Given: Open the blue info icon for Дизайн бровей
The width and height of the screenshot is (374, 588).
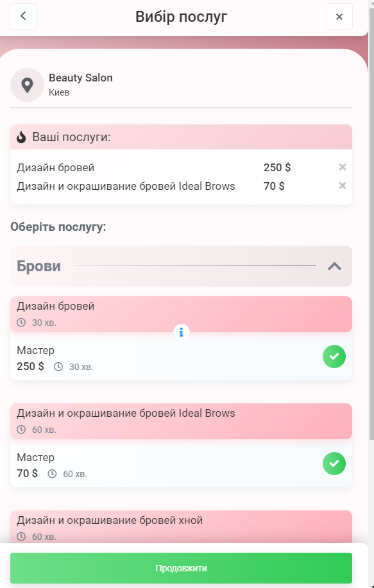Looking at the screenshot, I should click(181, 332).
